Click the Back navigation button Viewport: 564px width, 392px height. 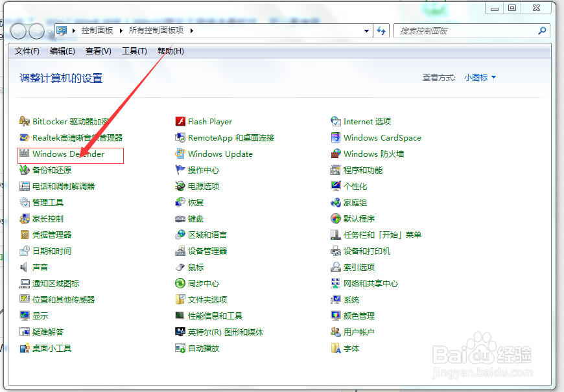pyautogui.click(x=18, y=32)
